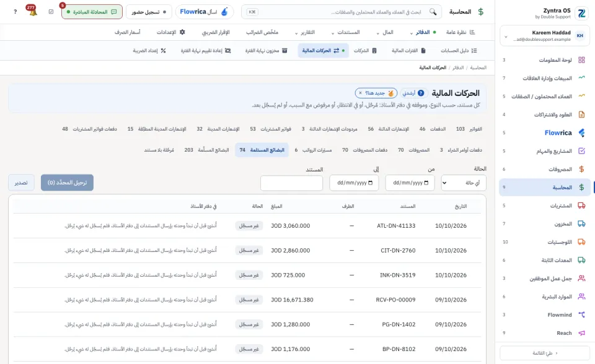Viewport: 595px width, 364px height.
Task: Click the المستند filter input field
Action: 291,183
